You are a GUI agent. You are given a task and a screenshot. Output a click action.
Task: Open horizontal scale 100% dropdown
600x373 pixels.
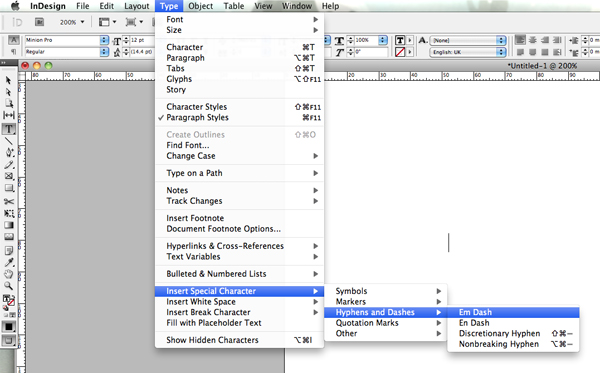(383, 40)
